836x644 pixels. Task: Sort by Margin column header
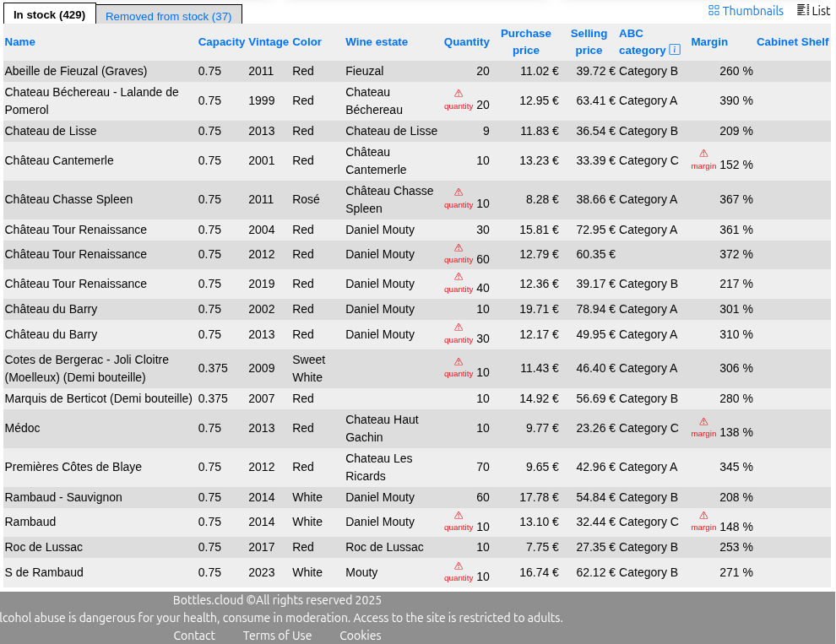pyautogui.click(x=708, y=42)
